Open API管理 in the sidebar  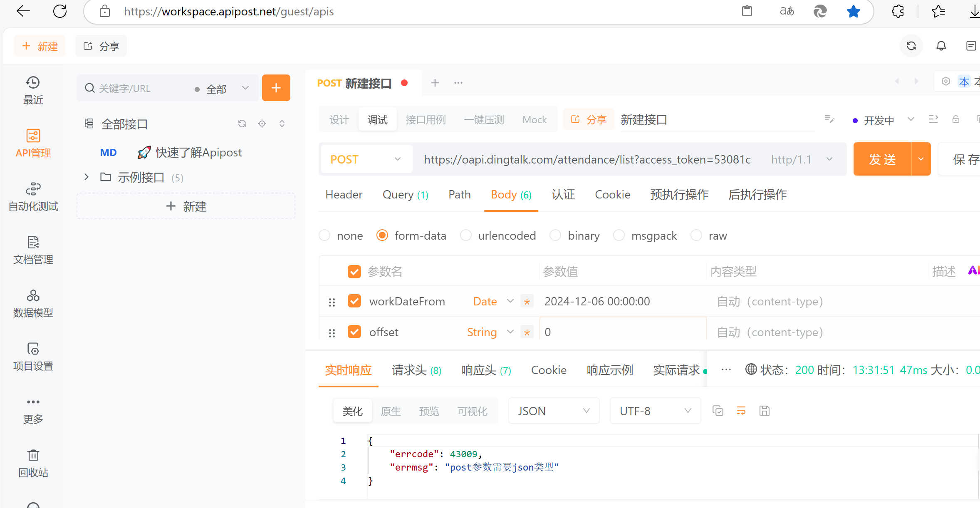click(x=33, y=143)
